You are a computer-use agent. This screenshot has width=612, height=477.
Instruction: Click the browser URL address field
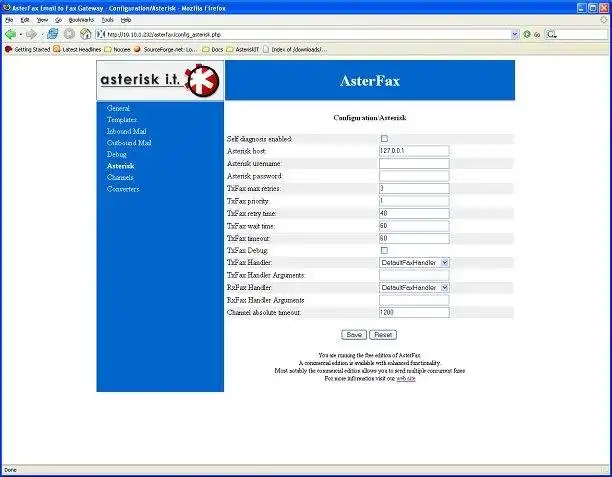[x=308, y=34]
